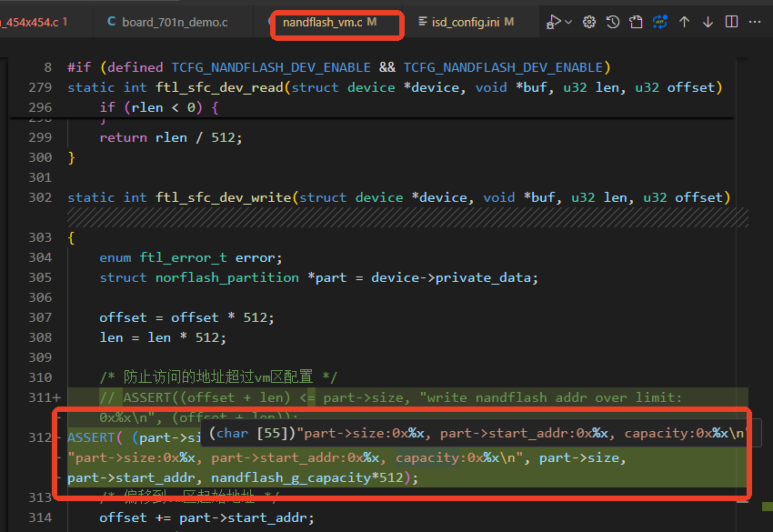Click line number 310 in the gutter
This screenshot has width=773, height=532.
tap(40, 377)
